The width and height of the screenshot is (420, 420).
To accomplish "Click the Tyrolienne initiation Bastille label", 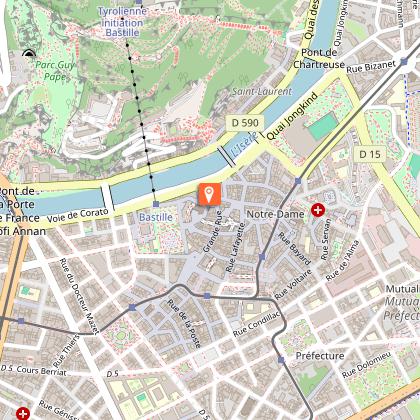I will tap(122, 22).
